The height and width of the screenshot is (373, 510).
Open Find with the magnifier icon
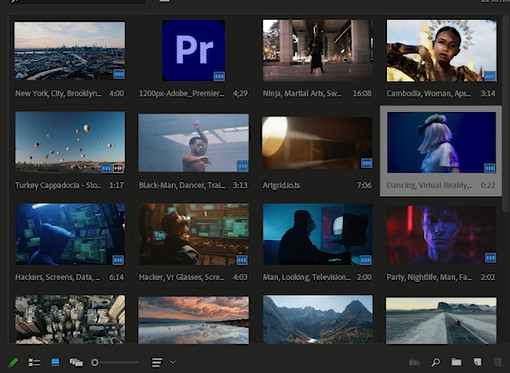tap(436, 362)
